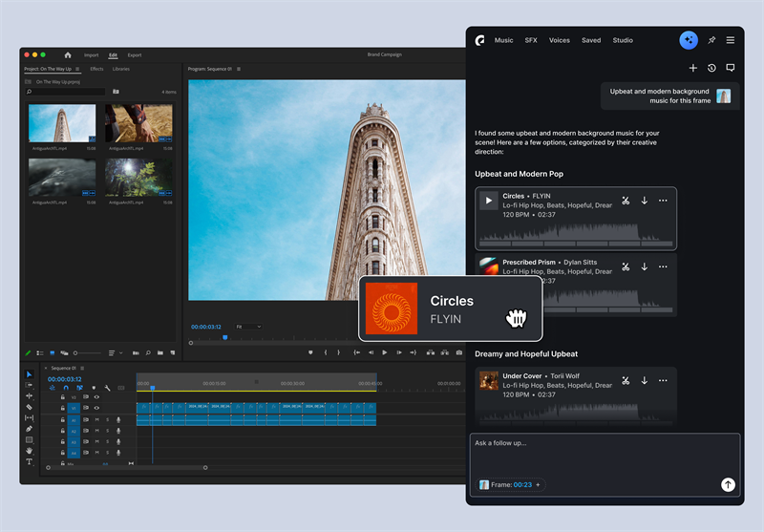Toggle visibility of the V1 video track

(96, 408)
